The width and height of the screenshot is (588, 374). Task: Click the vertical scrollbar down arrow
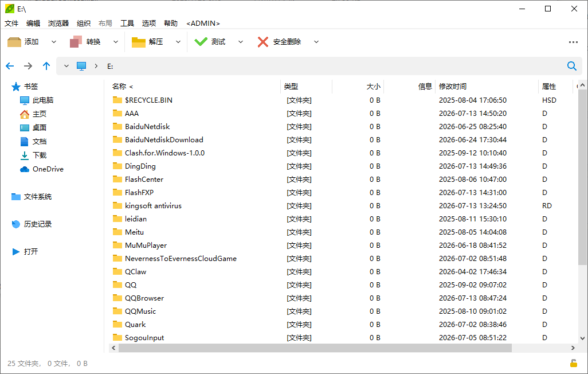pos(582,338)
